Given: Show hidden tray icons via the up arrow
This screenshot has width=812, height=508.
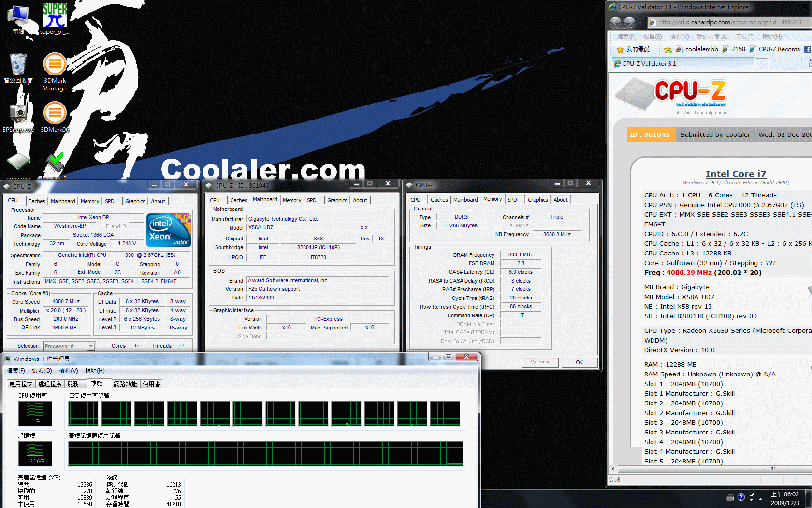Looking at the screenshot, I should click(761, 498).
